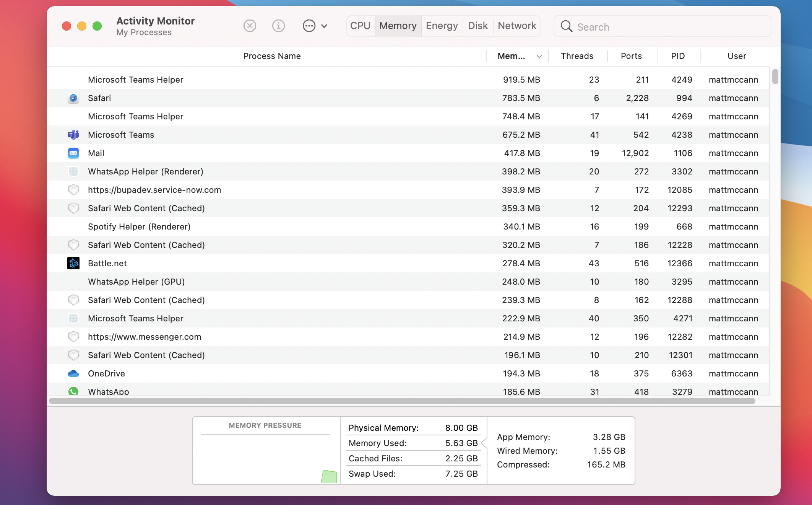Click the vertical scrollbar thumb
812x505 pixels.
(775, 76)
